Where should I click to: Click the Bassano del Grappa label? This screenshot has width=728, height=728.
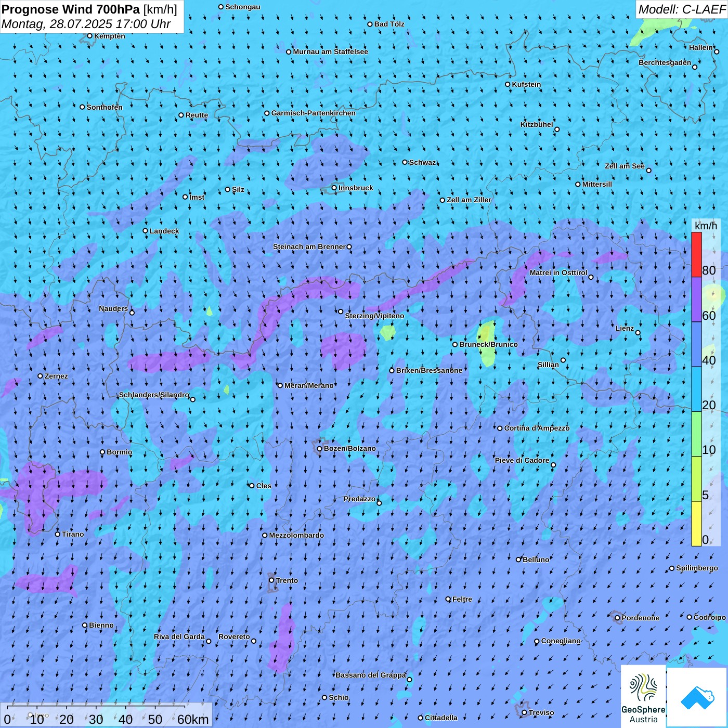tap(371, 675)
